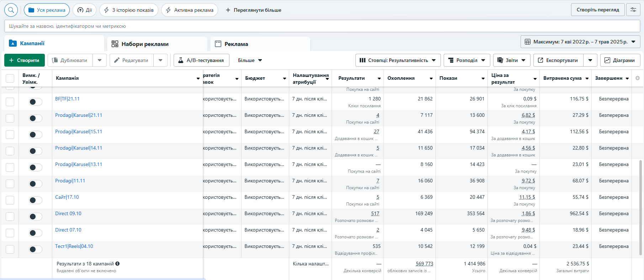This screenshot has width=644, height=280.
Task: Toggle the Prodagi|Karusel|15.11 campaign switch
Action: (x=36, y=135)
